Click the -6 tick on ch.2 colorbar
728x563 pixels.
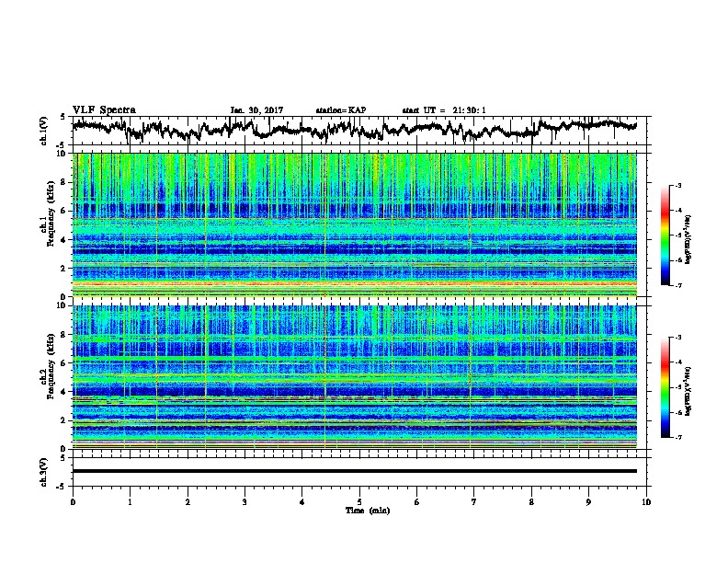click(x=677, y=412)
